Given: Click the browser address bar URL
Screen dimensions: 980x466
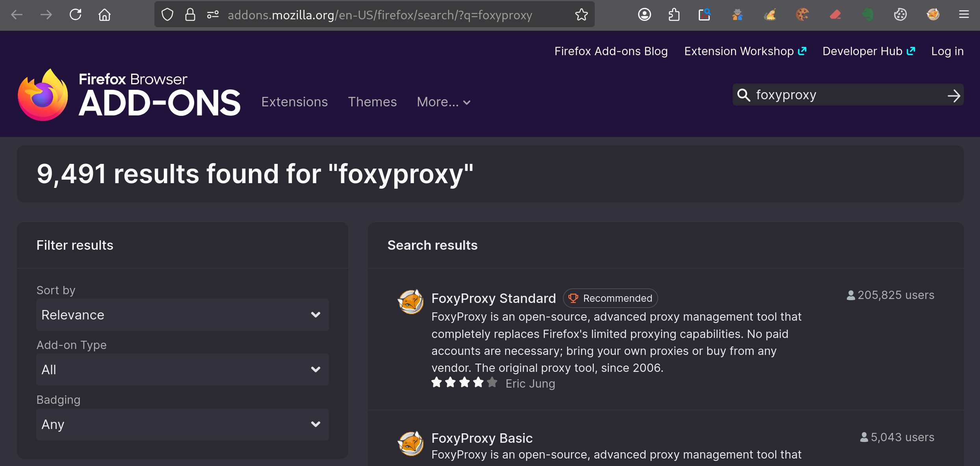Looking at the screenshot, I should tap(380, 15).
